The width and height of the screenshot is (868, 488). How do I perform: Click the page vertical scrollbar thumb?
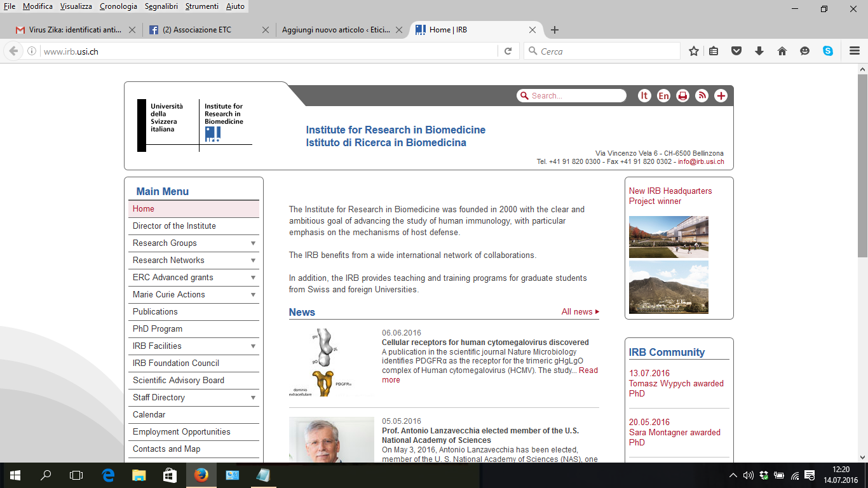coord(862,165)
